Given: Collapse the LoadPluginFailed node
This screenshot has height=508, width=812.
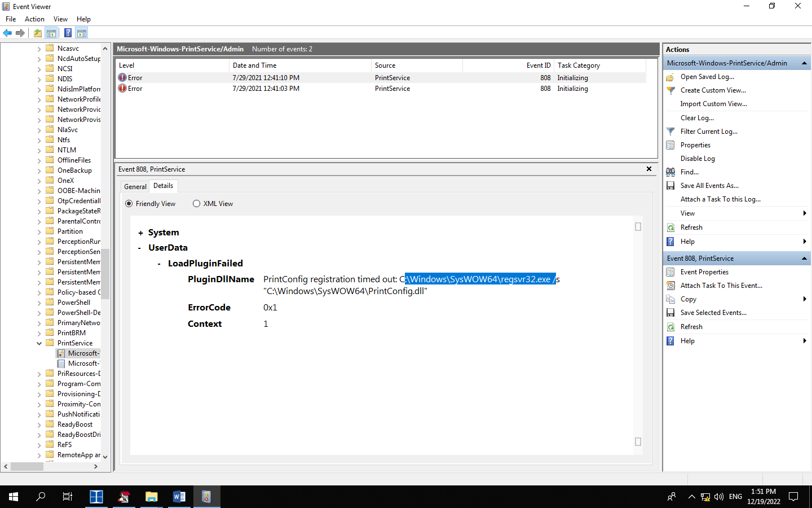Looking at the screenshot, I should coord(159,264).
